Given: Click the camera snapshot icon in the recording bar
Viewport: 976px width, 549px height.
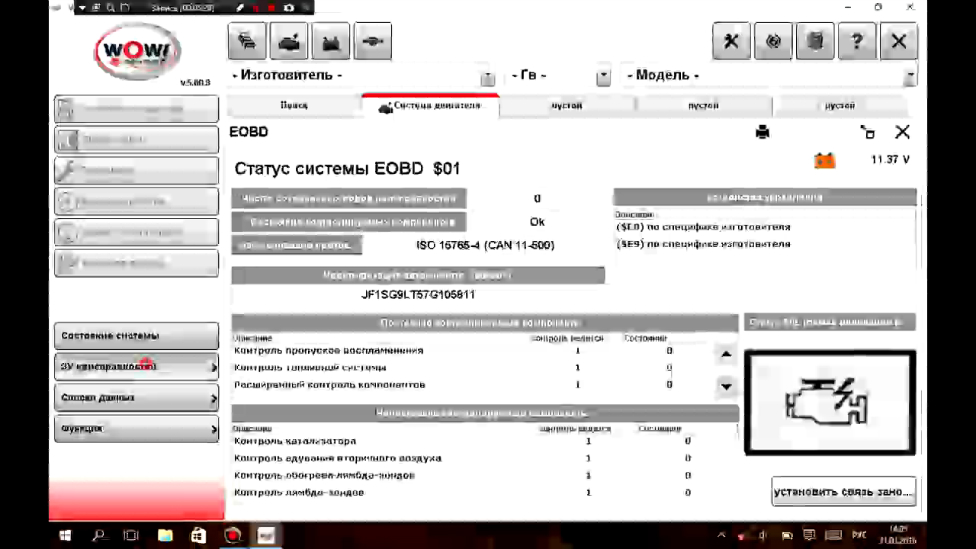Looking at the screenshot, I should [x=289, y=8].
